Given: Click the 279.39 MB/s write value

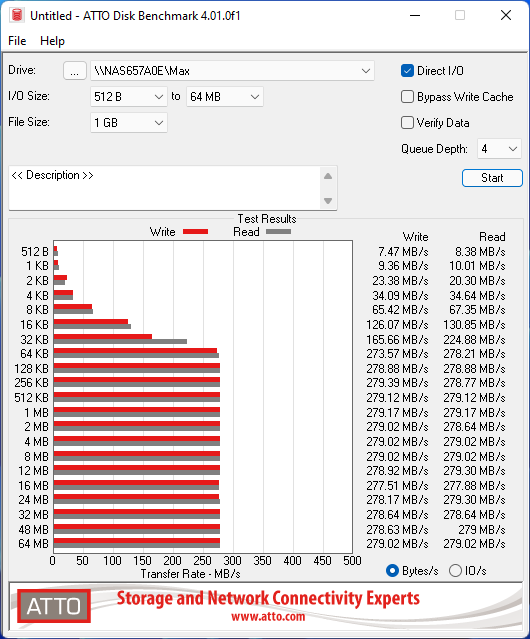Looking at the screenshot, I should [x=397, y=383].
